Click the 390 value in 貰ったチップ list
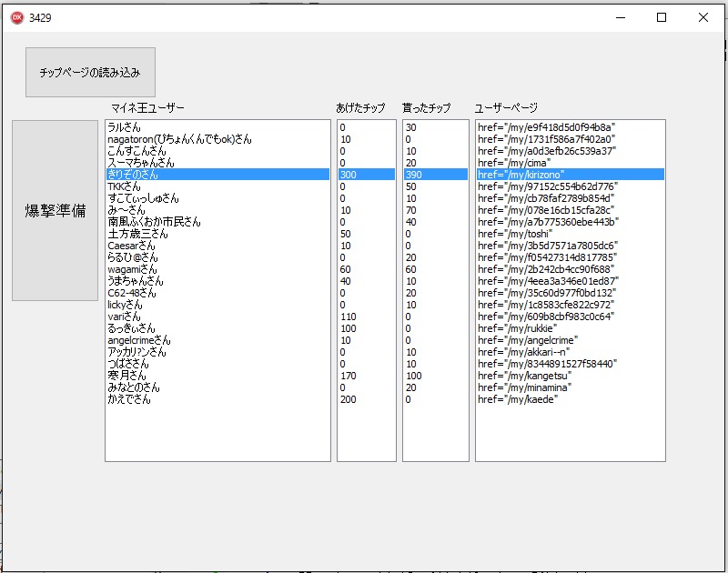This screenshot has width=728, height=573. (414, 175)
